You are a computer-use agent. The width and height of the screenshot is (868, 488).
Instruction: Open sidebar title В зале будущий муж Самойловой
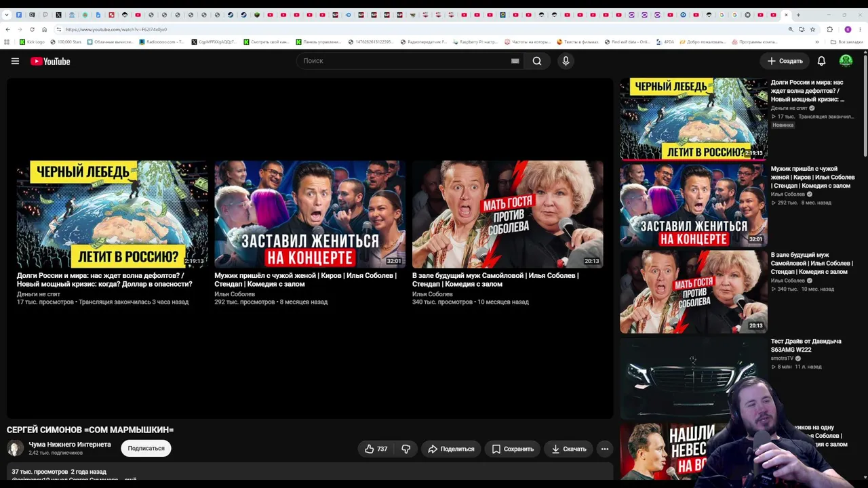[x=812, y=264]
